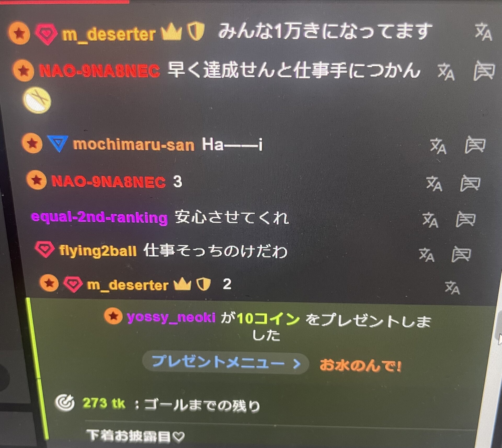
Task: Flag NAO-9NA8NEC's '3' message
Action: 470,183
